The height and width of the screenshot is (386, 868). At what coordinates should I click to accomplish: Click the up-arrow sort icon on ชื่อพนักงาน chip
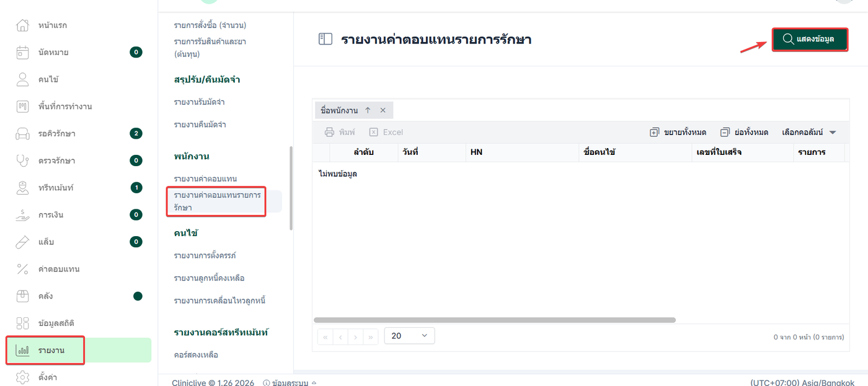tap(368, 110)
